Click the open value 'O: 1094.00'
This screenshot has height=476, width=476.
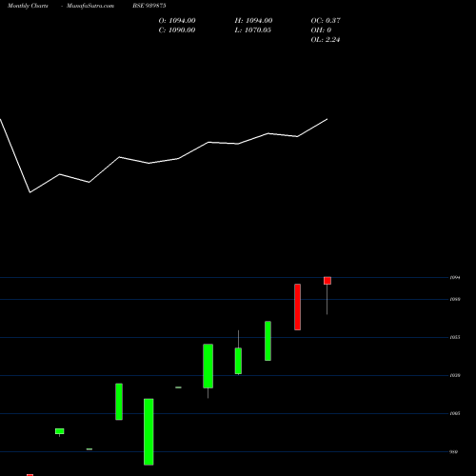pos(177,21)
